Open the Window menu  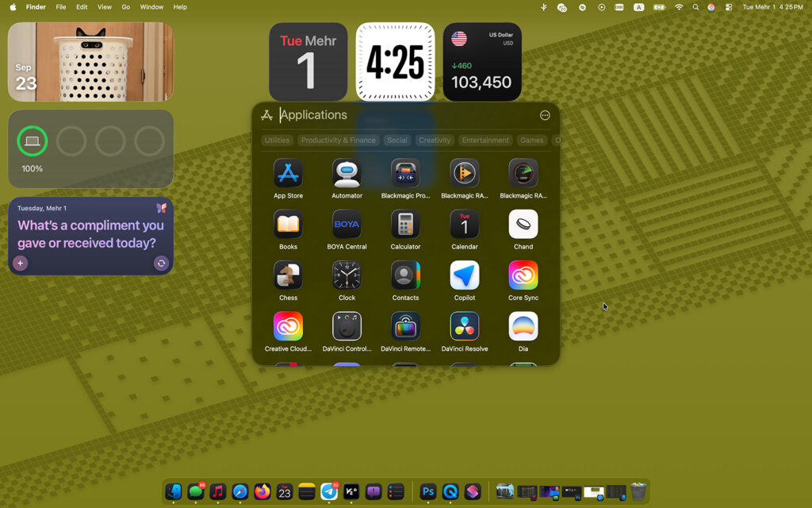tap(151, 7)
